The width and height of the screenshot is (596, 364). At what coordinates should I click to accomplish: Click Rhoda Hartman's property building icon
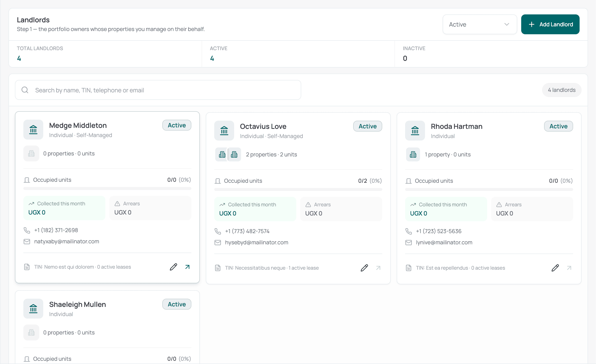coord(413,154)
